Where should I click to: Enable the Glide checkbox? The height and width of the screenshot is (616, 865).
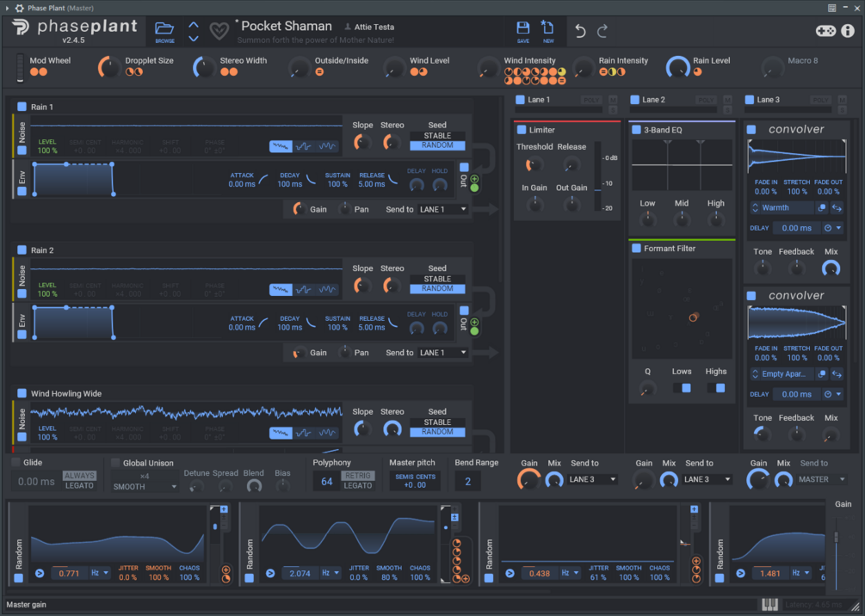point(15,462)
